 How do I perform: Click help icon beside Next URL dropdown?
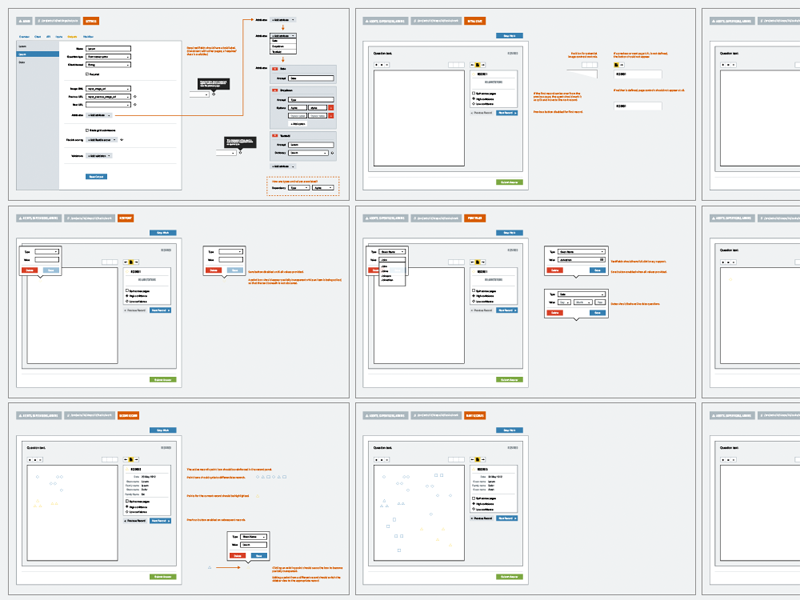(135, 105)
